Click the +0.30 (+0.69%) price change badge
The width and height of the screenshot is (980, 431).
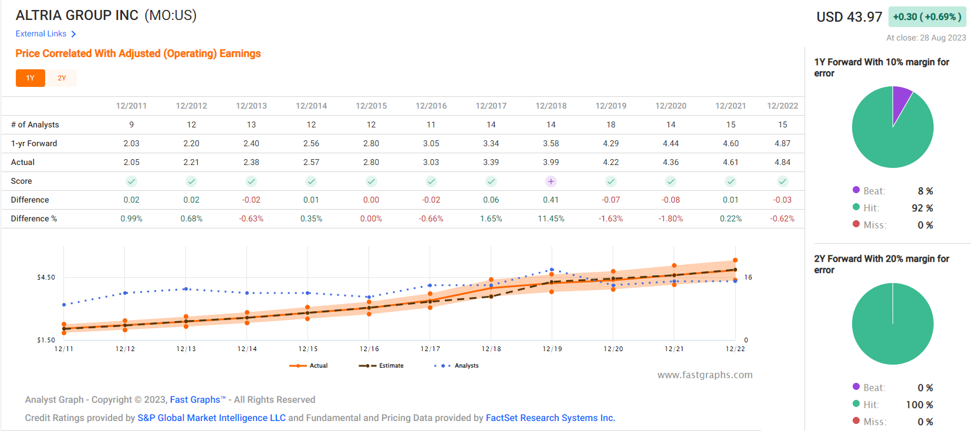coord(927,17)
